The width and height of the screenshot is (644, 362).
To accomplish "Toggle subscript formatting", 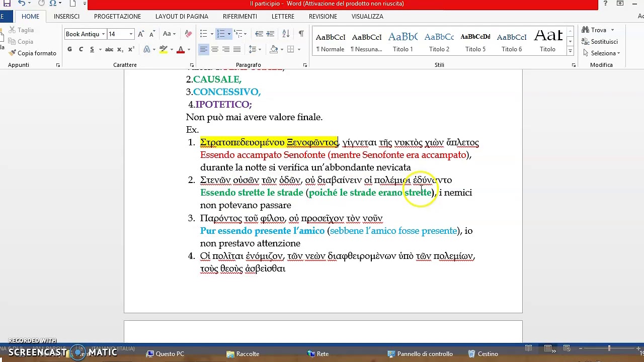I will pos(120,49).
